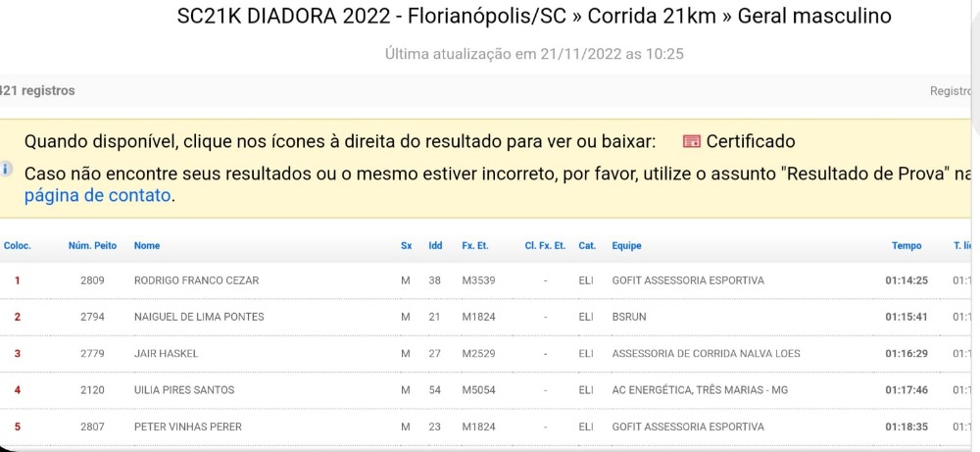This screenshot has height=452, width=980.
Task: Sort by Cl. Fx. Et. header
Action: click(545, 246)
